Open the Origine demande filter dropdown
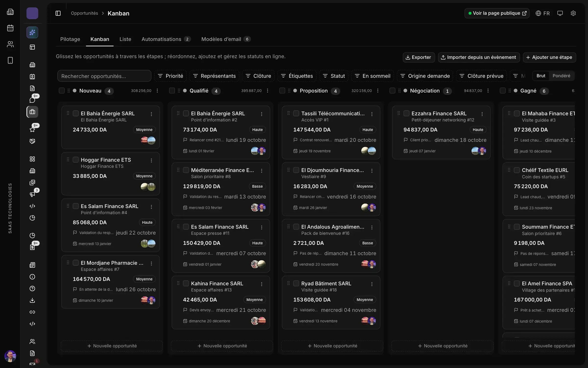Screen dimensions: 588x368 [425, 76]
